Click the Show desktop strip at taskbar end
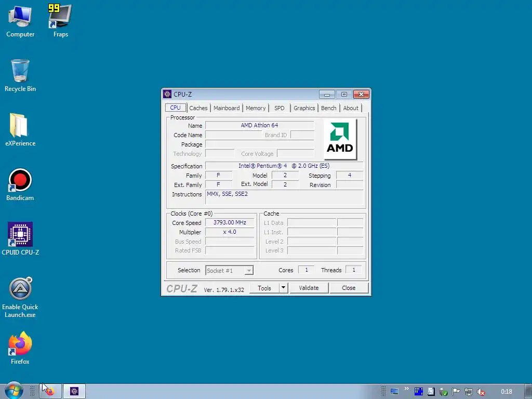Image resolution: width=532 pixels, height=399 pixels. 528,392
